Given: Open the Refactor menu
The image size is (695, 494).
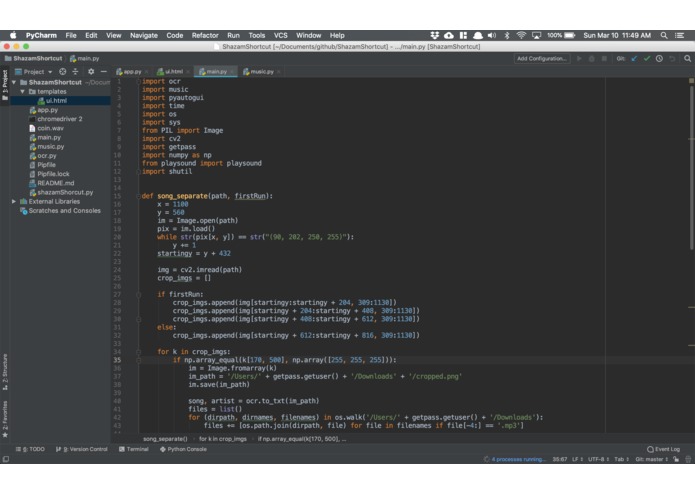Looking at the screenshot, I should [x=205, y=35].
